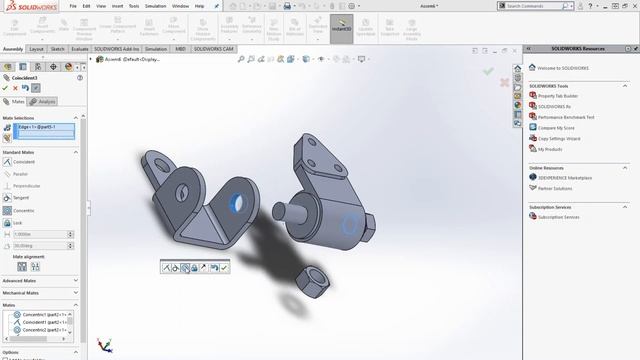Click the distance value field 1.000in
The image size is (640, 360).
click(x=40, y=234)
